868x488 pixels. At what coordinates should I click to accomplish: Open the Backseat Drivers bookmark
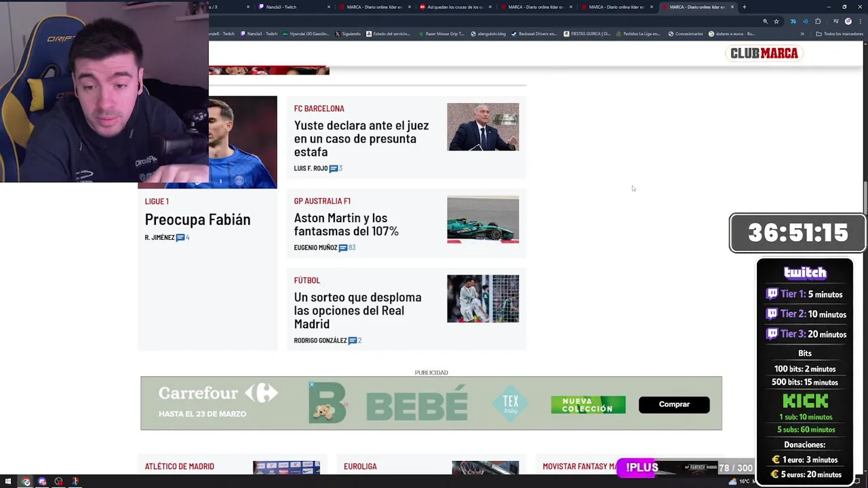[x=534, y=33]
